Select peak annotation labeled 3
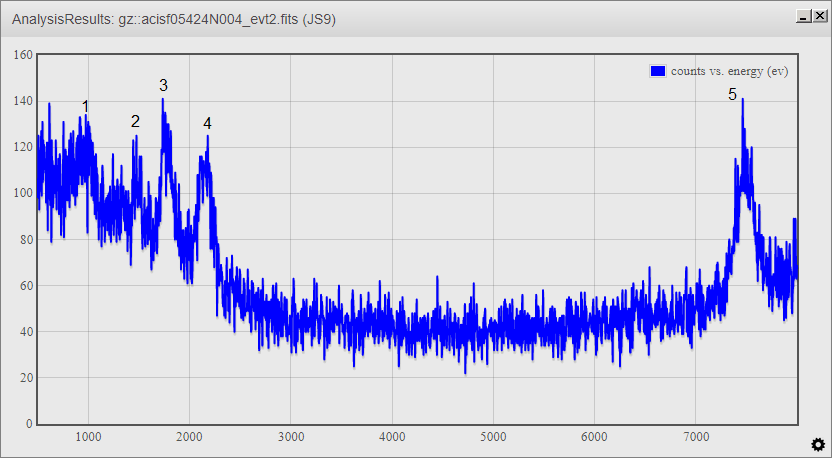The width and height of the screenshot is (832, 458). point(163,86)
